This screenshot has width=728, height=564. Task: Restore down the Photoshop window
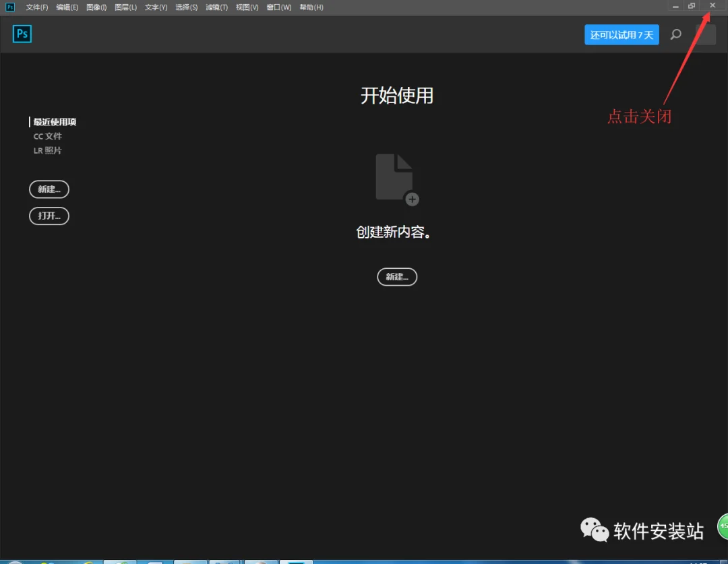692,6
